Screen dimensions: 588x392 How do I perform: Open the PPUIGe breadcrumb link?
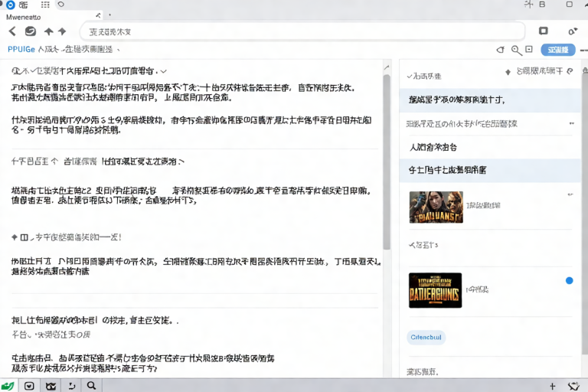(21, 50)
